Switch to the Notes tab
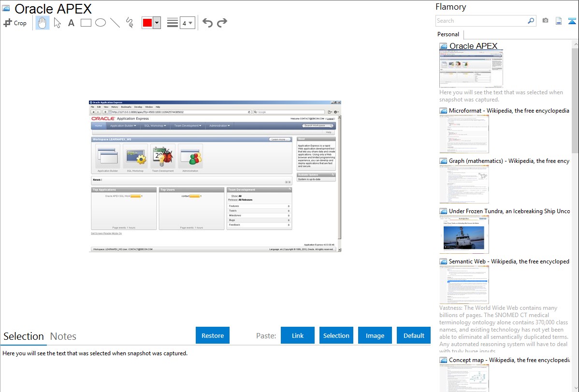This screenshot has width=579, height=392. pos(63,336)
